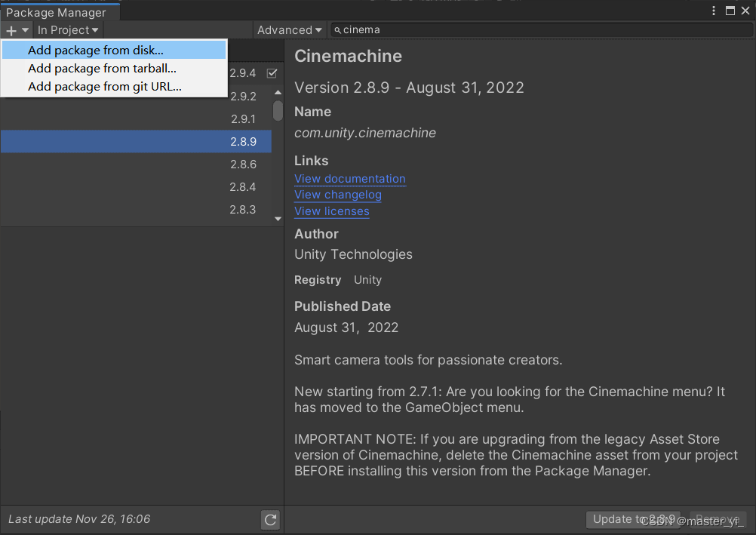756x535 pixels.
Task: Select Add package from disk option
Action: click(x=114, y=50)
